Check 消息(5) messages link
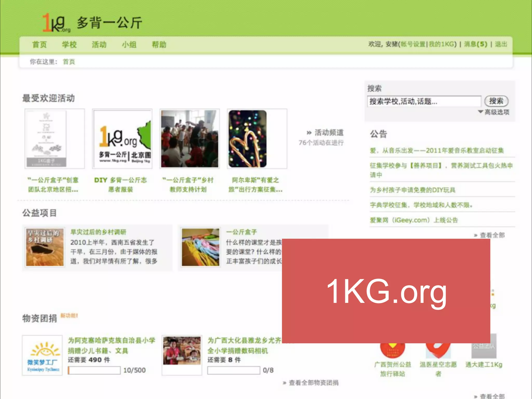532x399 pixels. [x=476, y=44]
